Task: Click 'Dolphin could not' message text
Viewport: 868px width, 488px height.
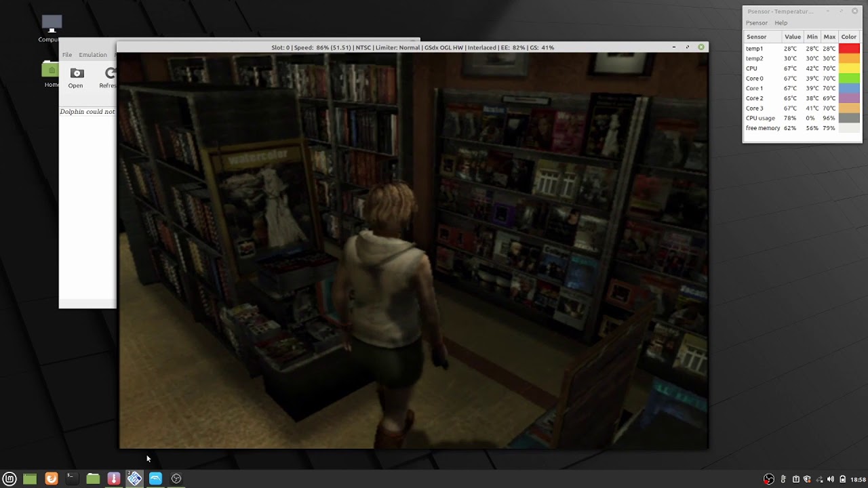Action: coord(87,112)
